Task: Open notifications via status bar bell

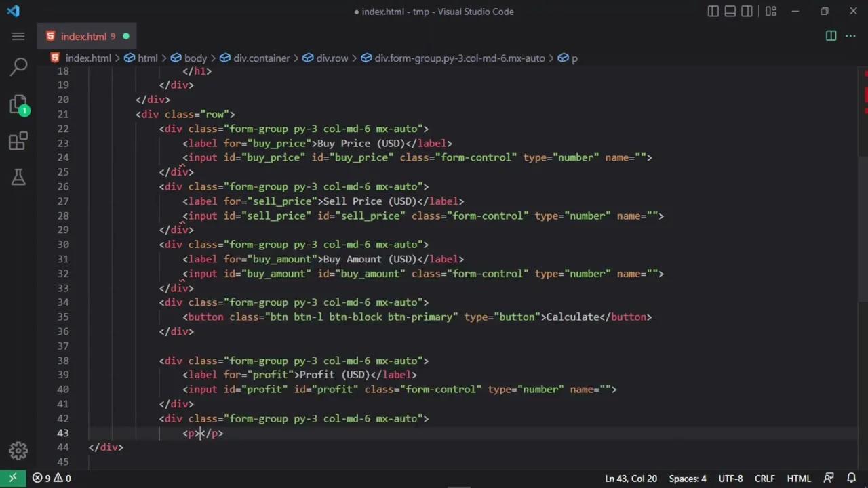Action: [852, 478]
